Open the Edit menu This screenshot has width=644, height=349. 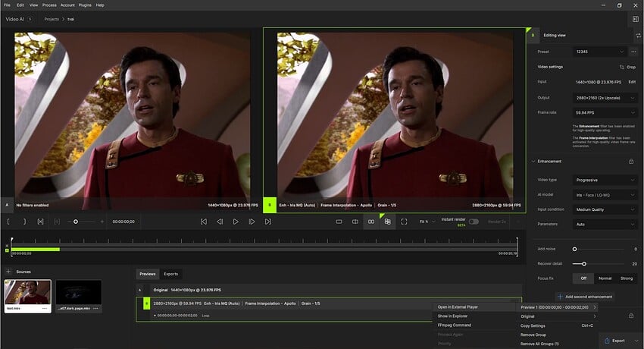coord(20,5)
